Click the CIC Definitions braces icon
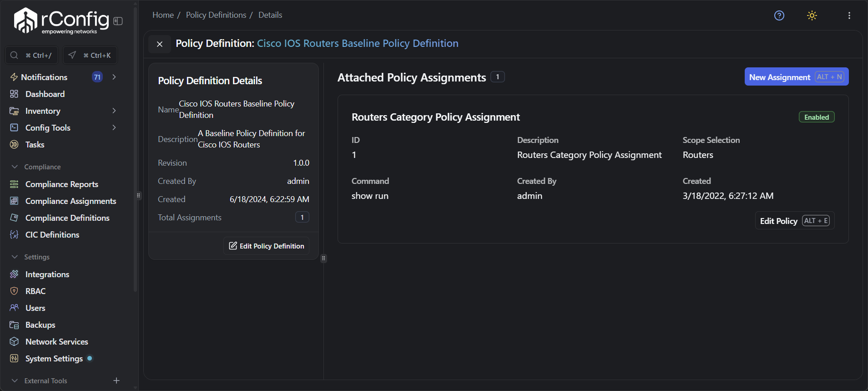 pyautogui.click(x=14, y=234)
